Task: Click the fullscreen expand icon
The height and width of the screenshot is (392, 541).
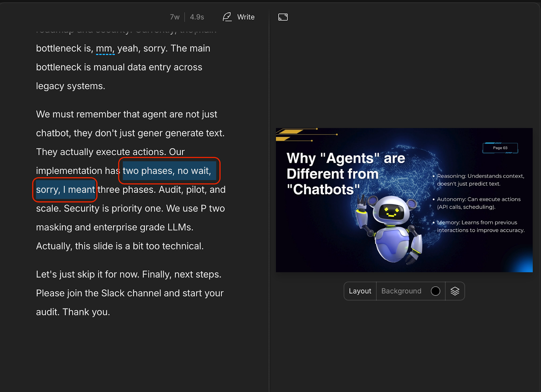Action: point(283,17)
